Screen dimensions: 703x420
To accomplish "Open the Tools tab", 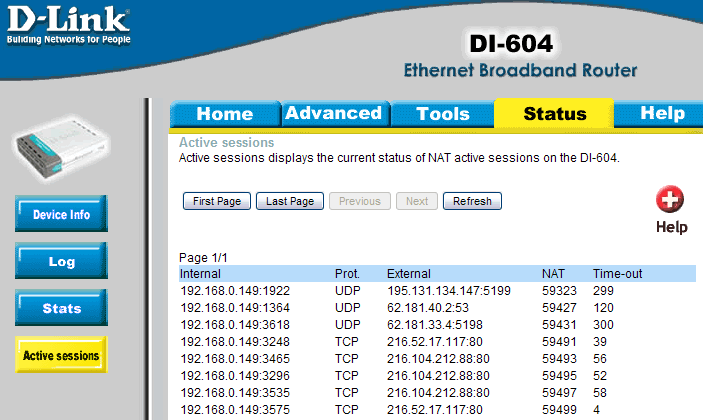I will (x=443, y=114).
